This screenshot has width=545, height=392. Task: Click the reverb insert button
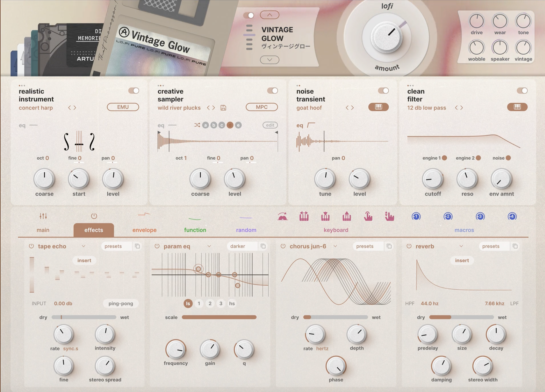click(462, 260)
